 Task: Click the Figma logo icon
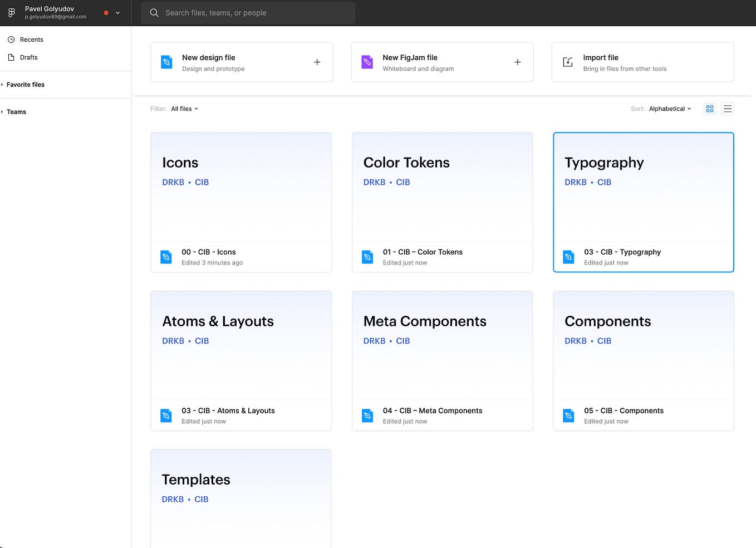point(11,12)
